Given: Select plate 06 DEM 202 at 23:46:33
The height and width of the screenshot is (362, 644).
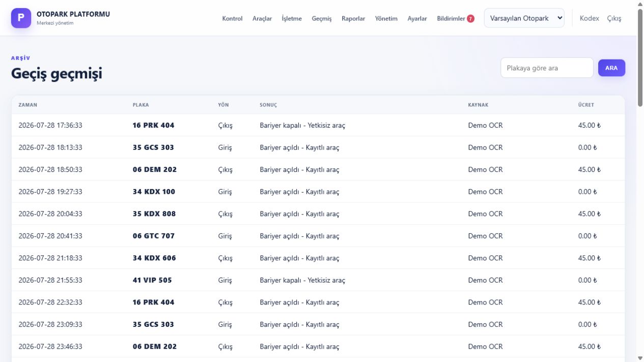Looking at the screenshot, I should pyautogui.click(x=155, y=346).
